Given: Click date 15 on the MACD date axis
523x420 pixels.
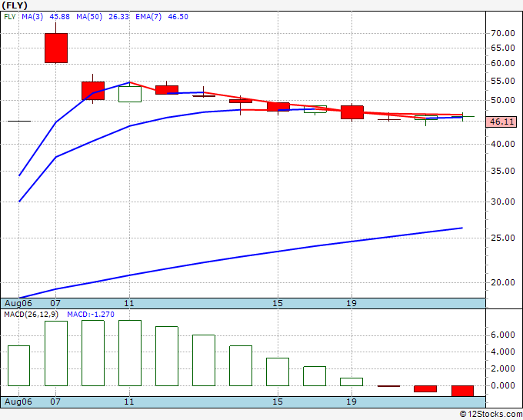Looking at the screenshot, I should coord(278,402).
